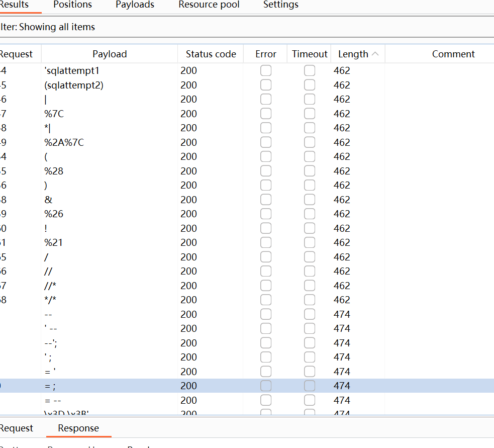Screen dimensions: 494x448
Task: Select the %7C payload row
Action: click(x=247, y=114)
